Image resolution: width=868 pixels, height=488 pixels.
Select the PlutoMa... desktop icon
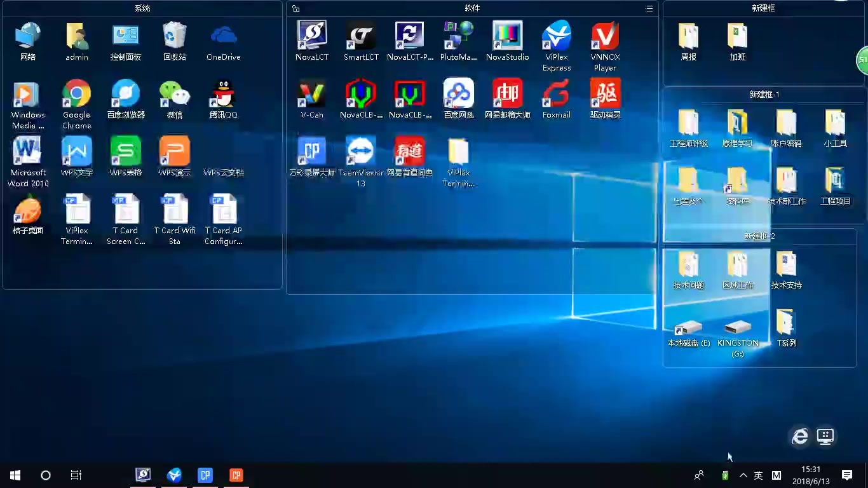(459, 41)
